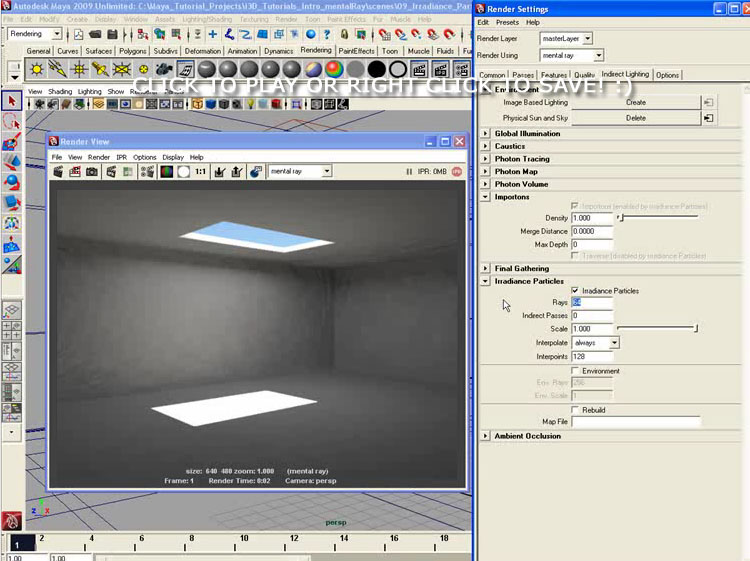
Task: Click the black sphere shader shelf icon
Action: point(376,69)
